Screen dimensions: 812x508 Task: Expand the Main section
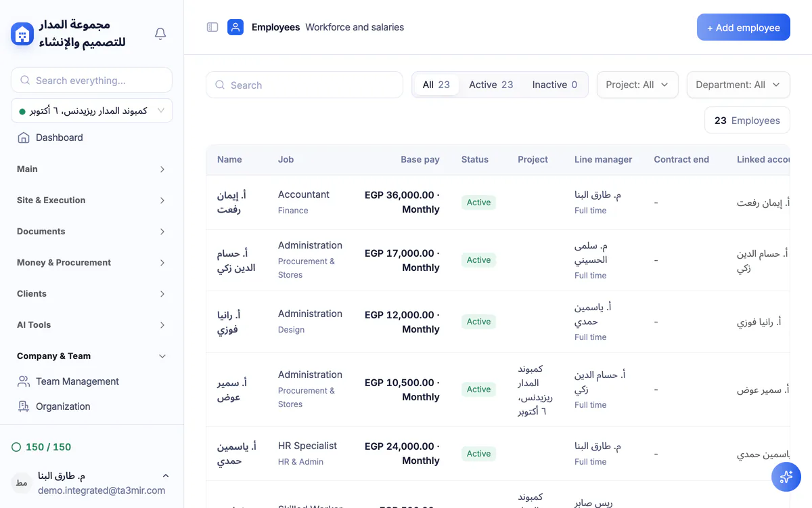click(91, 169)
